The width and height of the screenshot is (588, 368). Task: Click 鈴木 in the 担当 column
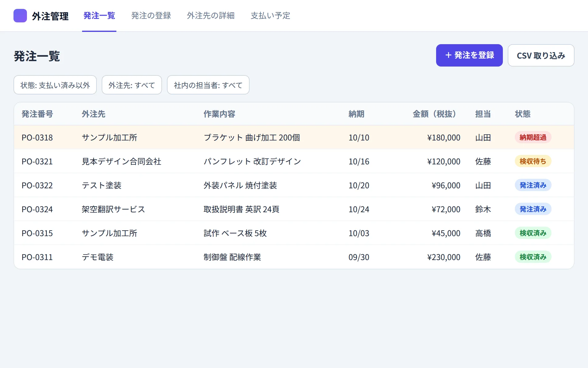pyautogui.click(x=483, y=209)
